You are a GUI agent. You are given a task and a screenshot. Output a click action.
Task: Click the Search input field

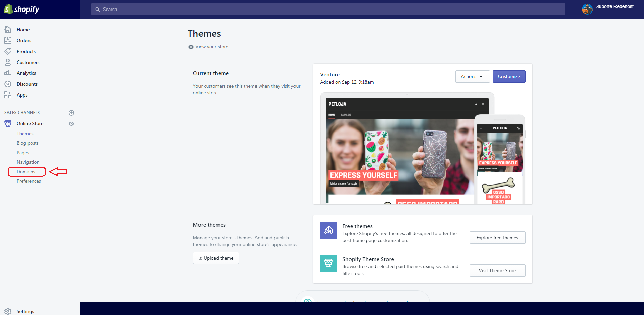click(328, 9)
